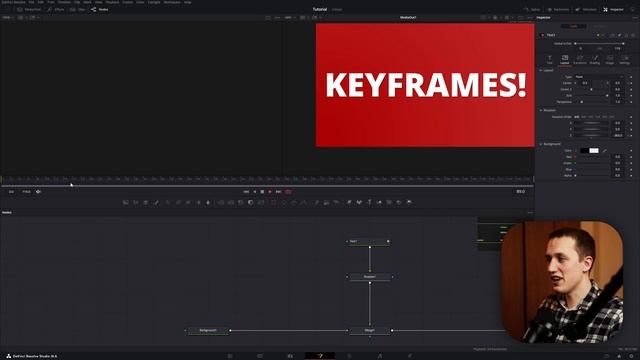640x360 pixels.
Task: Switch to the Transform tab in Inspector
Action: click(x=580, y=60)
